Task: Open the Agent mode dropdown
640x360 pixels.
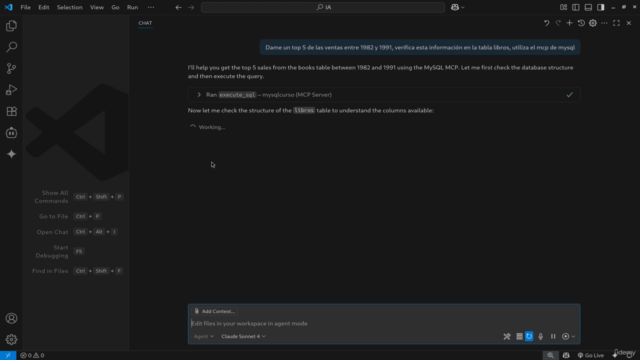Action: coord(204,336)
